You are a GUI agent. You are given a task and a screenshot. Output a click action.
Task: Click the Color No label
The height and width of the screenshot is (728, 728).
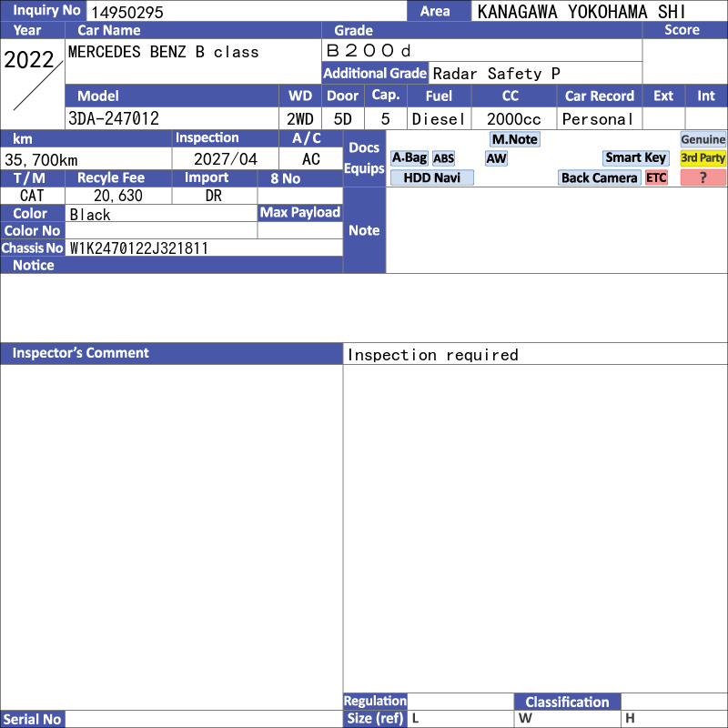tap(33, 231)
